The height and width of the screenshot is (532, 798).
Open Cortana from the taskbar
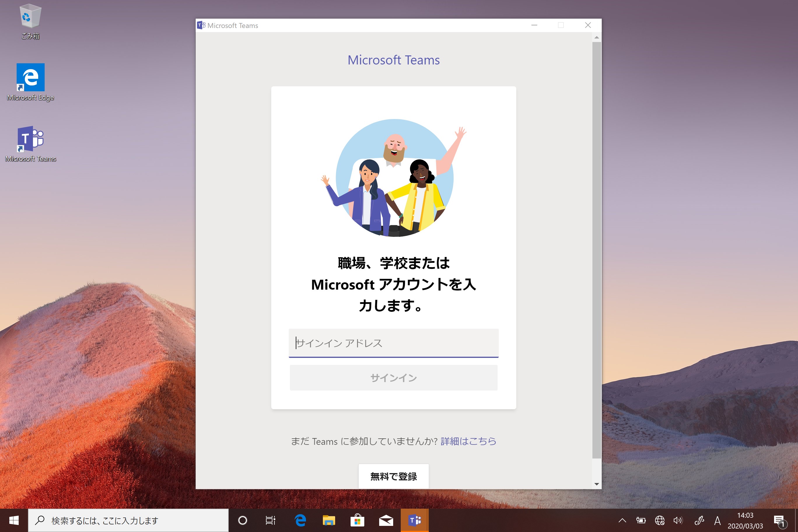pyautogui.click(x=243, y=520)
